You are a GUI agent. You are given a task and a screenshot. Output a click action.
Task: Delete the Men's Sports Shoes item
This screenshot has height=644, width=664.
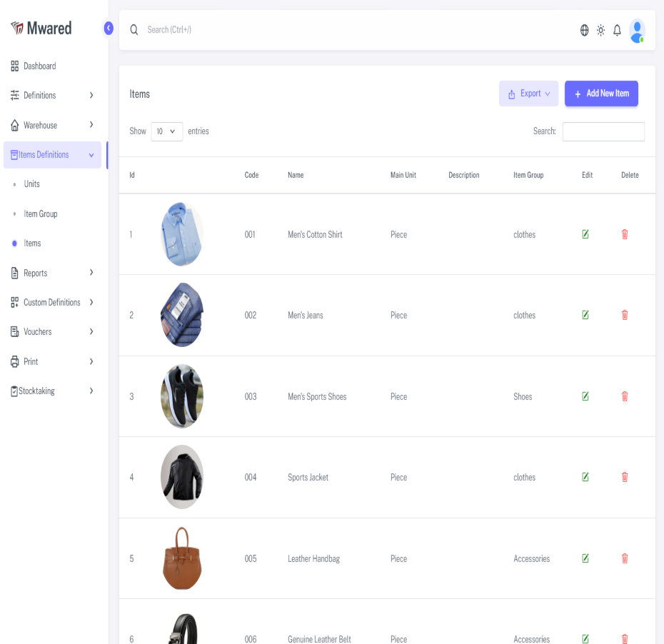[x=625, y=396]
